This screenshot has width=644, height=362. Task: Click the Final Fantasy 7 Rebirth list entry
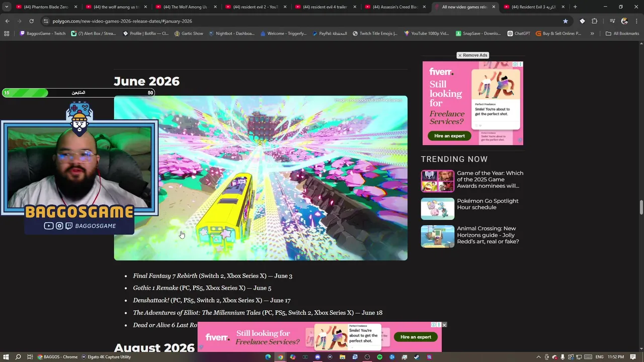[x=212, y=276]
